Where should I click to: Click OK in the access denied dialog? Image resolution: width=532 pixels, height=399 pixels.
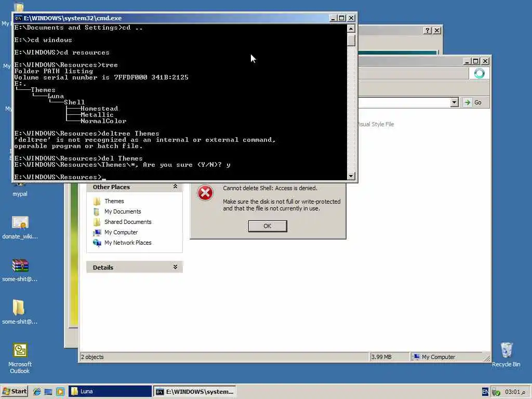pyautogui.click(x=268, y=226)
